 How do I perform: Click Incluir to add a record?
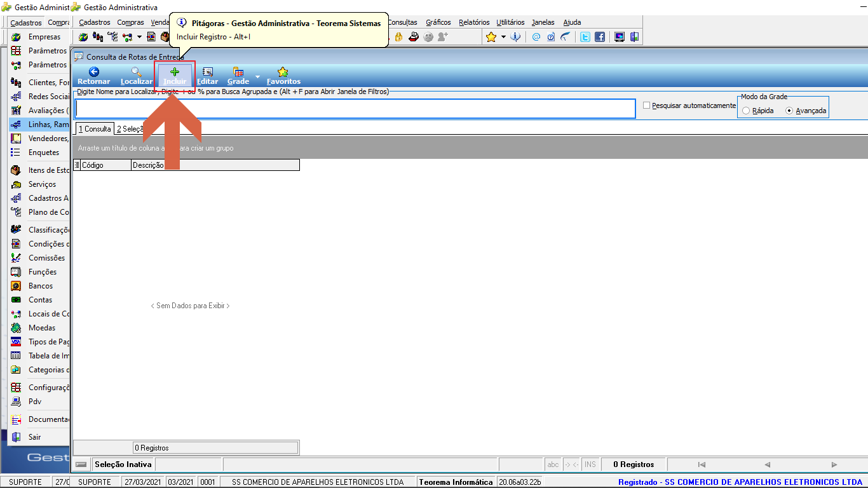click(x=175, y=76)
